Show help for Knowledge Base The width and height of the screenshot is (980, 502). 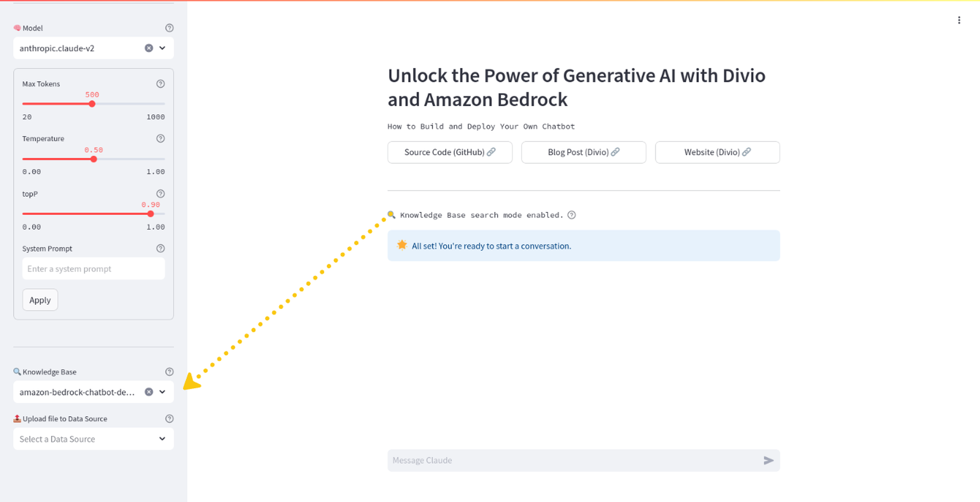click(169, 372)
